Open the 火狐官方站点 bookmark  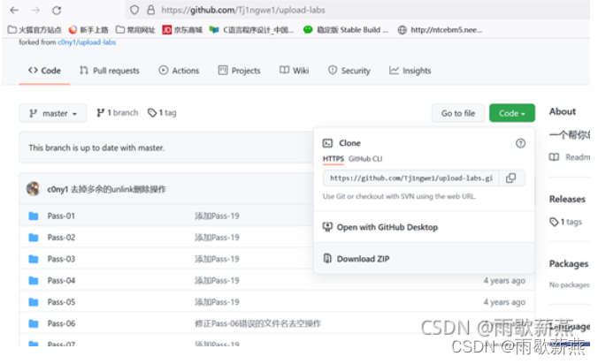[34, 30]
